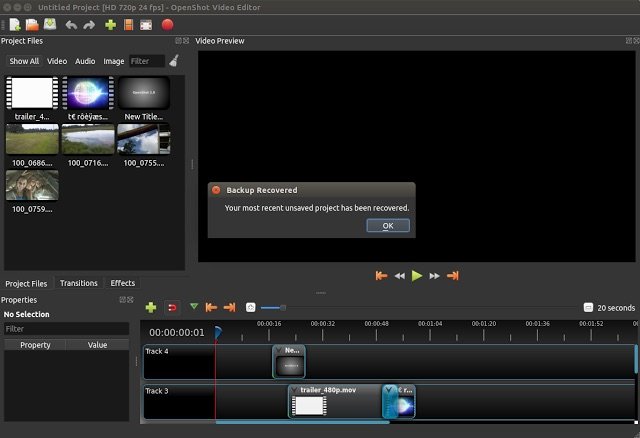Image resolution: width=640 pixels, height=438 pixels.
Task: Enable the Show All files filter
Action: point(24,61)
